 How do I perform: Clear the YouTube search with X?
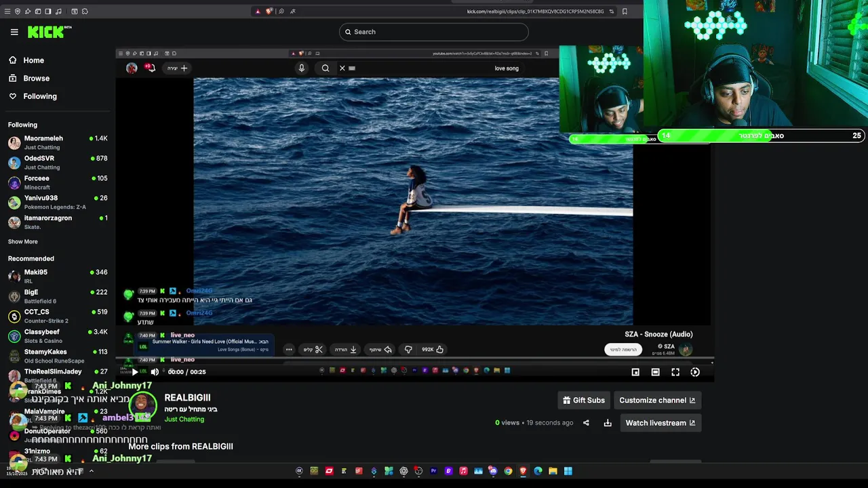(342, 68)
